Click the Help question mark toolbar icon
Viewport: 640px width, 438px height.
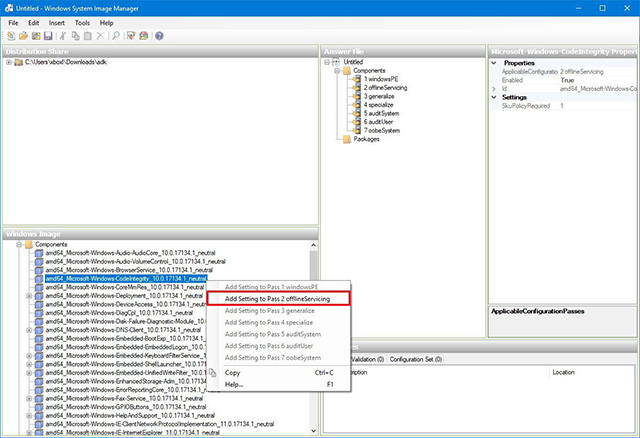pos(159,36)
